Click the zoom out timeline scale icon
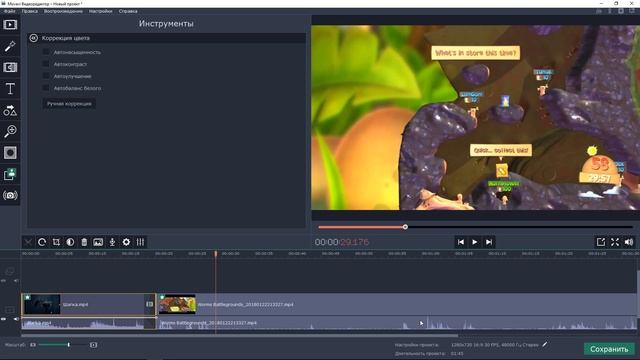The width and height of the screenshot is (640, 360). 33,345
